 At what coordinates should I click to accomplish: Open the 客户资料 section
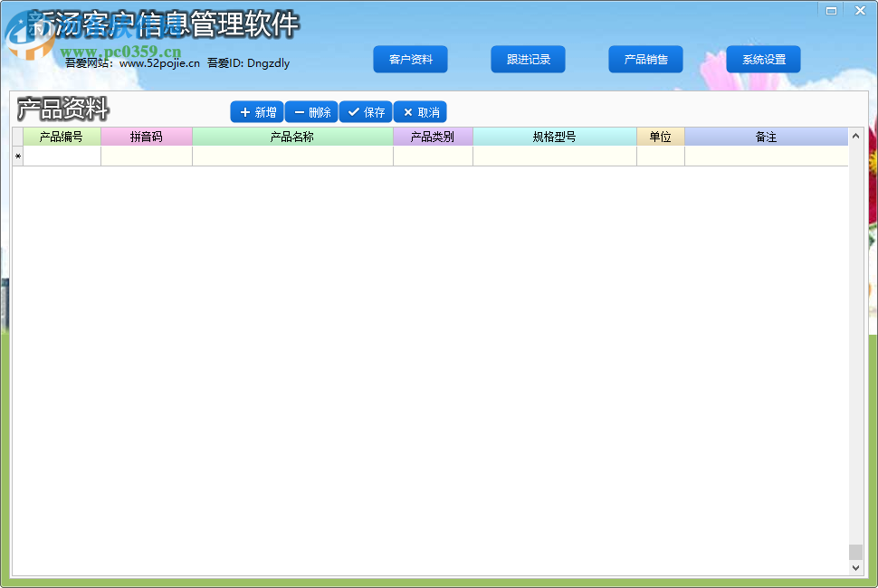pyautogui.click(x=410, y=59)
